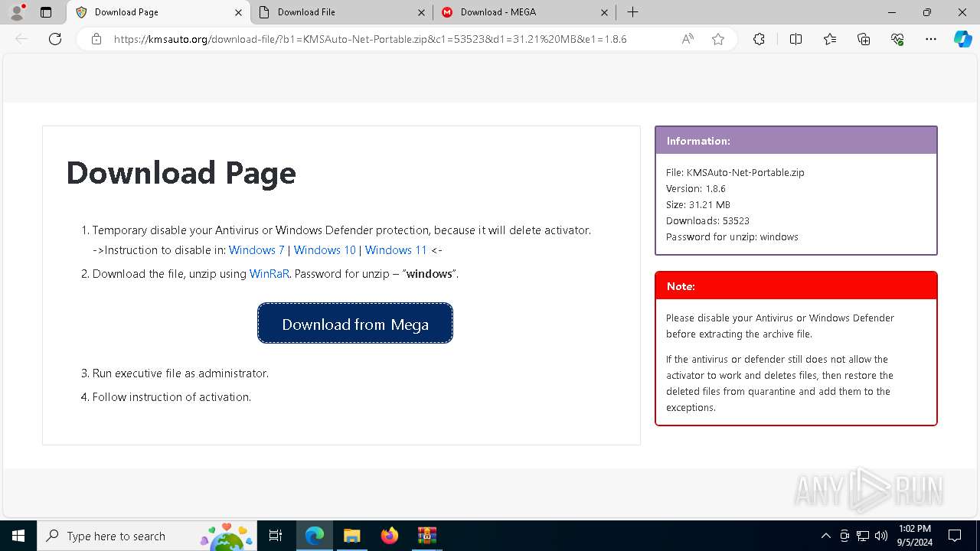This screenshot has height=551, width=980.
Task: Open the Windows Start menu
Action: (x=18, y=536)
